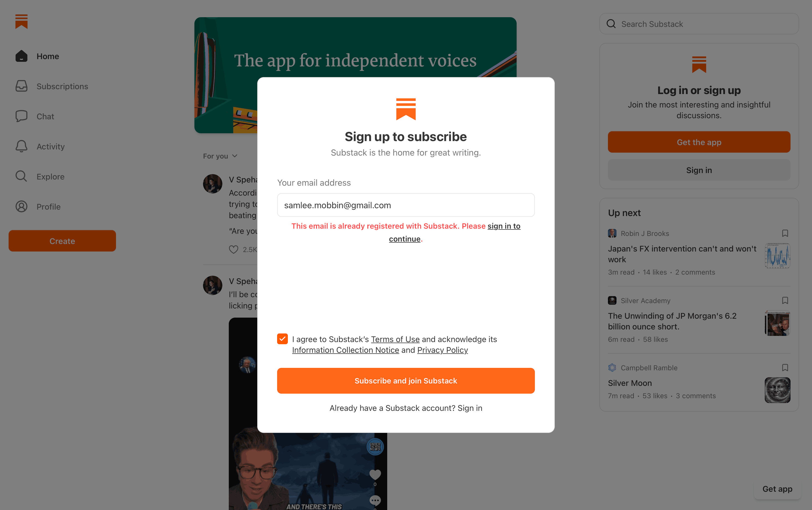
Task: Click the search magnifier icon
Action: pos(611,24)
